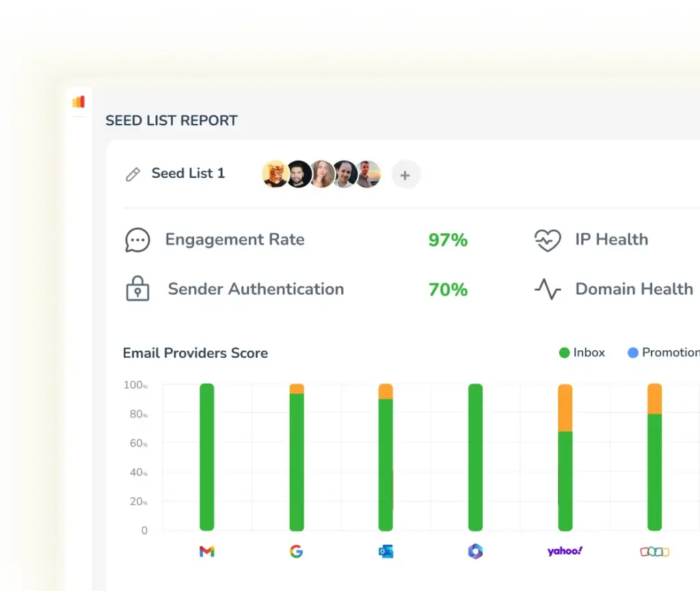Toggle the blue Promotion legend dot
Viewport: 700px width, 591px height.
click(x=632, y=353)
